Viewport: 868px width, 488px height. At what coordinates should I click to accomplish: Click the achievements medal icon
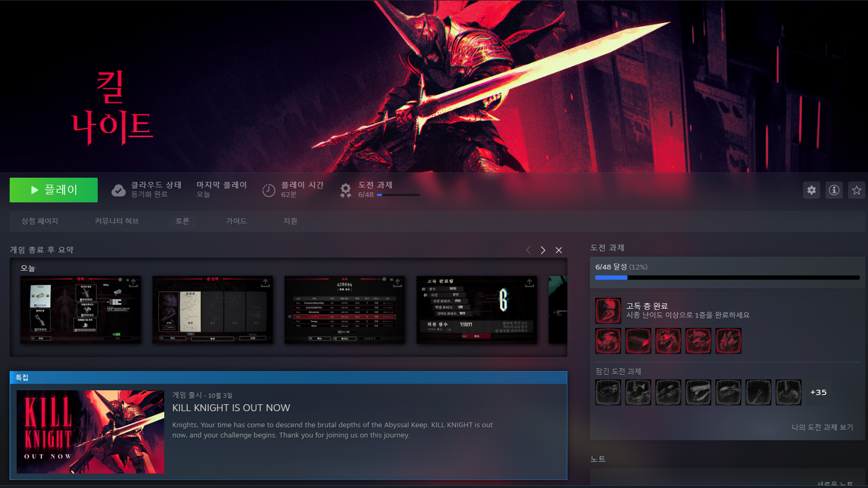point(346,190)
